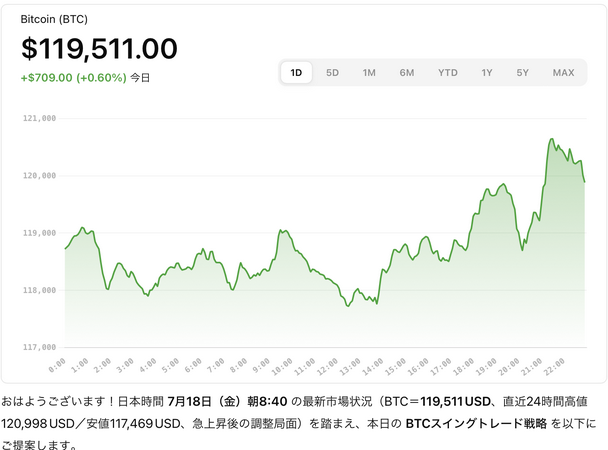Click the 117,000 y-axis label

(x=39, y=347)
